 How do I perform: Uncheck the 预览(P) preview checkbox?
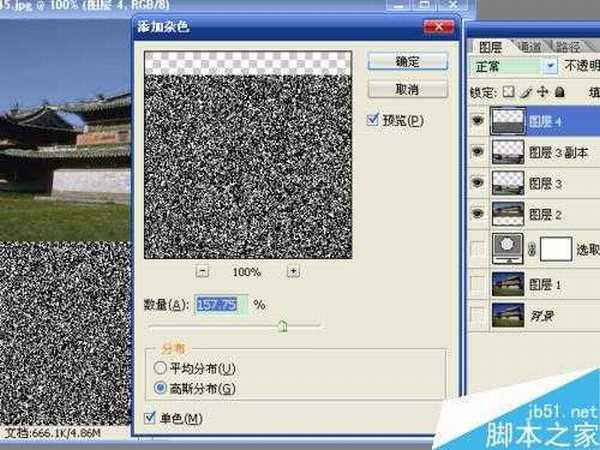pos(373,121)
